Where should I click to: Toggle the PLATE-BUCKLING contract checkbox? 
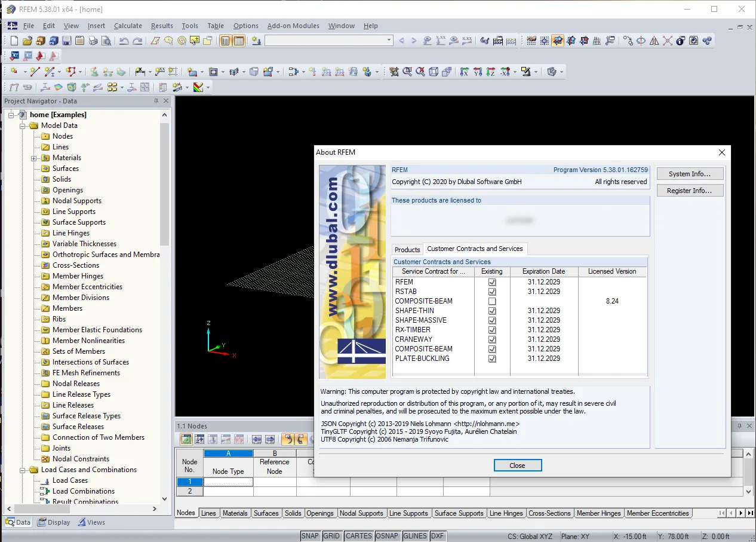click(492, 359)
